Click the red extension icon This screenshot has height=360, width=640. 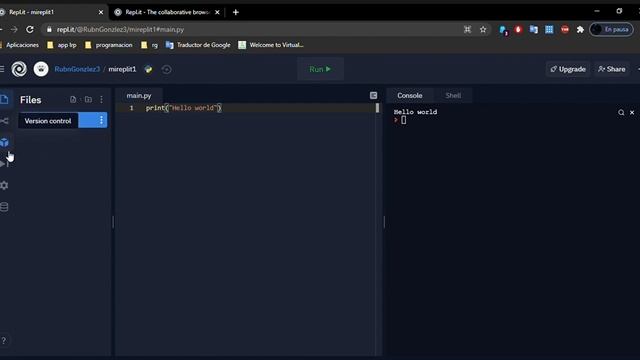pyautogui.click(x=518, y=29)
